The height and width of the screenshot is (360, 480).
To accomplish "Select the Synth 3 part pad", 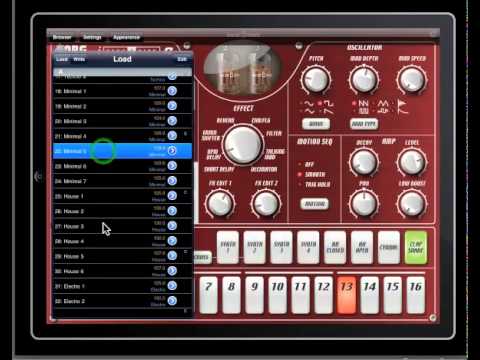I will 282,247.
